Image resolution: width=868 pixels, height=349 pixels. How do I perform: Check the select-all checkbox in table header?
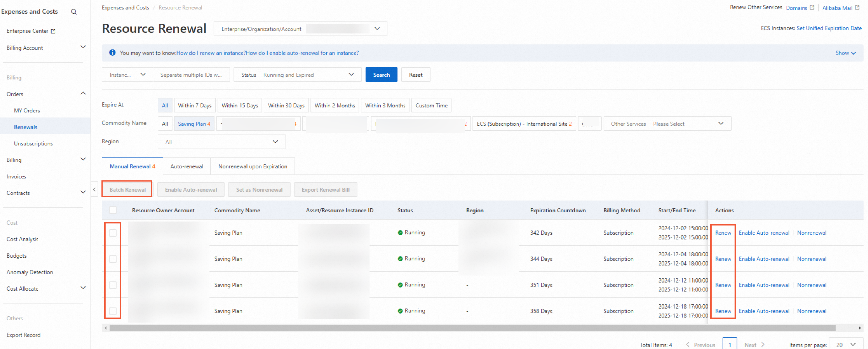pyautogui.click(x=113, y=210)
